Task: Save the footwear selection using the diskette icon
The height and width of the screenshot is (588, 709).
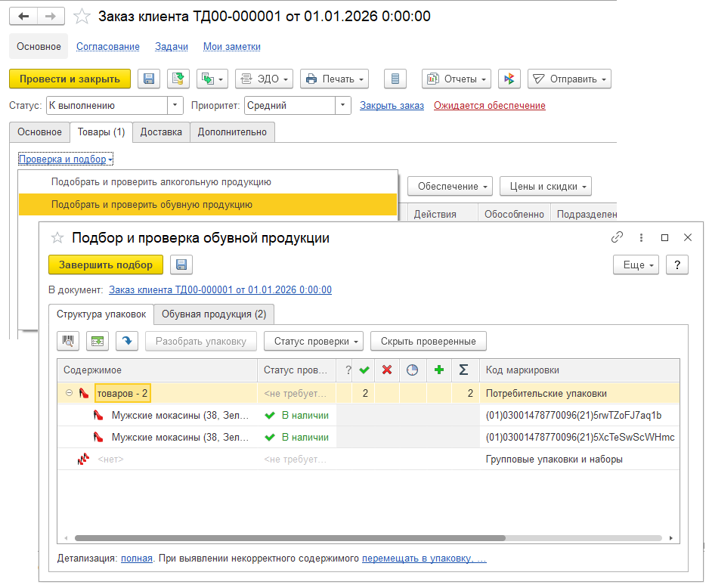Action: pyautogui.click(x=181, y=265)
